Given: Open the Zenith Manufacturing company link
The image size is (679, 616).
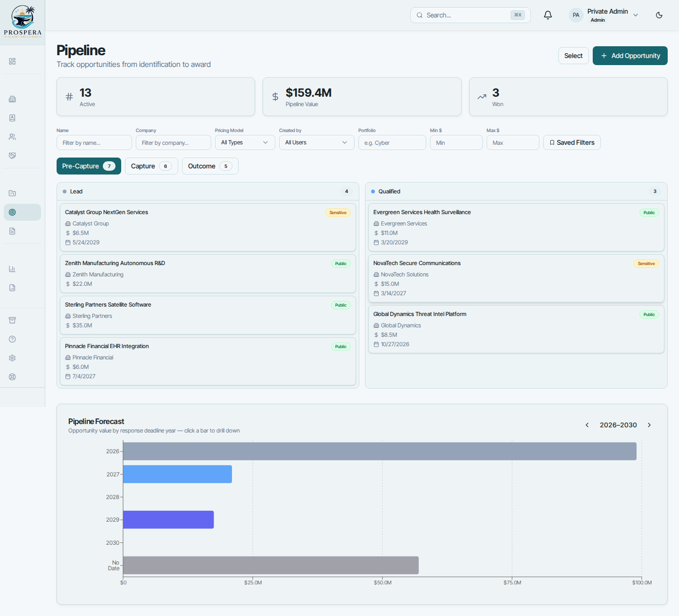Looking at the screenshot, I should pos(98,275).
